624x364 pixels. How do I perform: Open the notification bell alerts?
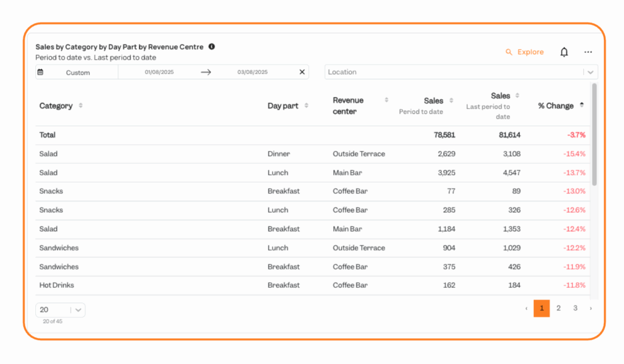point(564,52)
